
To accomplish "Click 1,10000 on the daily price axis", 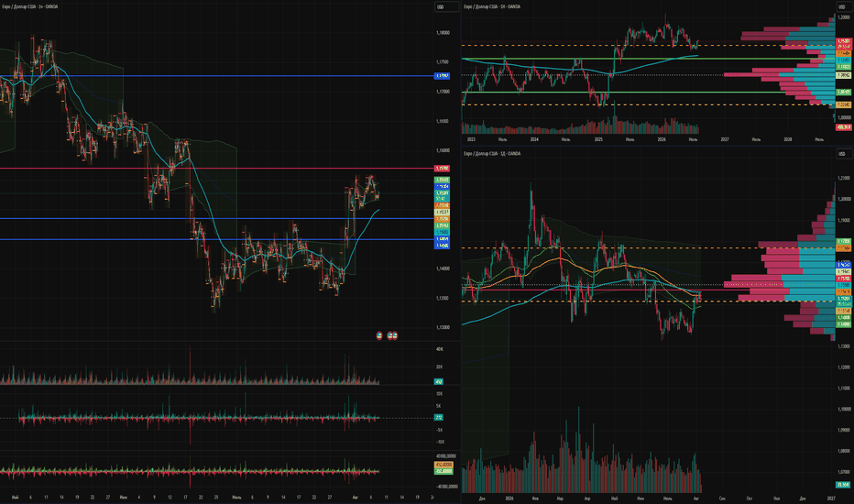I will point(844,410).
